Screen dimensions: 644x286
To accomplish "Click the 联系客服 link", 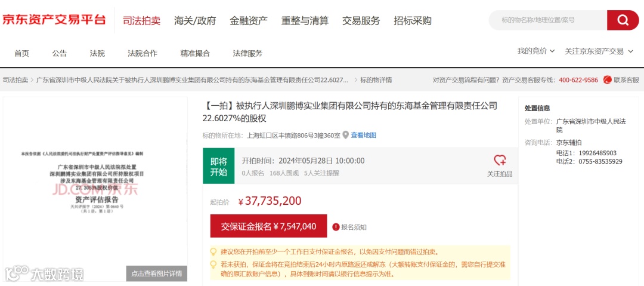I will [626, 80].
